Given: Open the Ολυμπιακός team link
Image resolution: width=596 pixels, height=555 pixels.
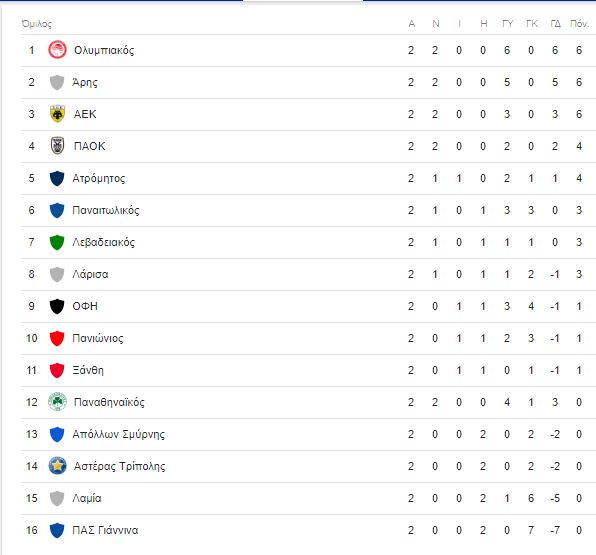Looking at the screenshot, I should [x=104, y=50].
